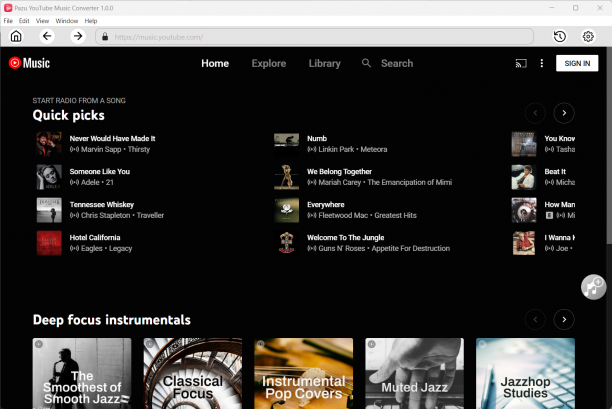This screenshot has width=612, height=409.
Task: Click the Home icon in the toolbar
Action: pos(16,37)
